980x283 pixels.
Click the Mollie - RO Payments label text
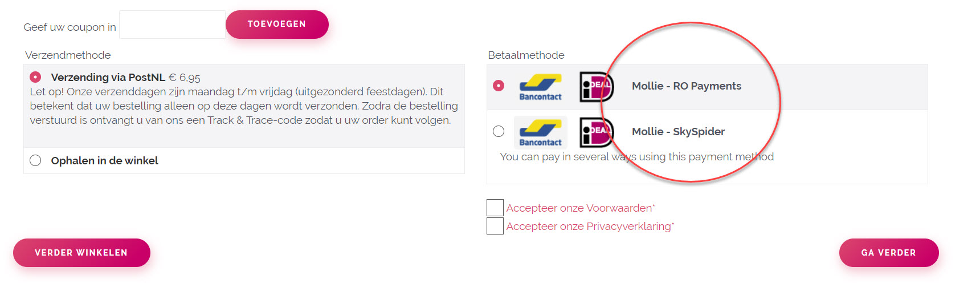point(686,86)
